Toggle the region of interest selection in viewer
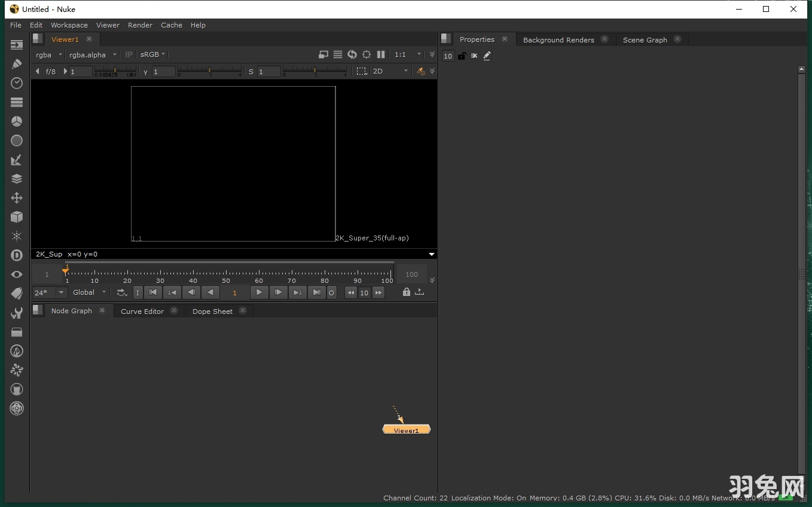The width and height of the screenshot is (812, 507). [362, 71]
